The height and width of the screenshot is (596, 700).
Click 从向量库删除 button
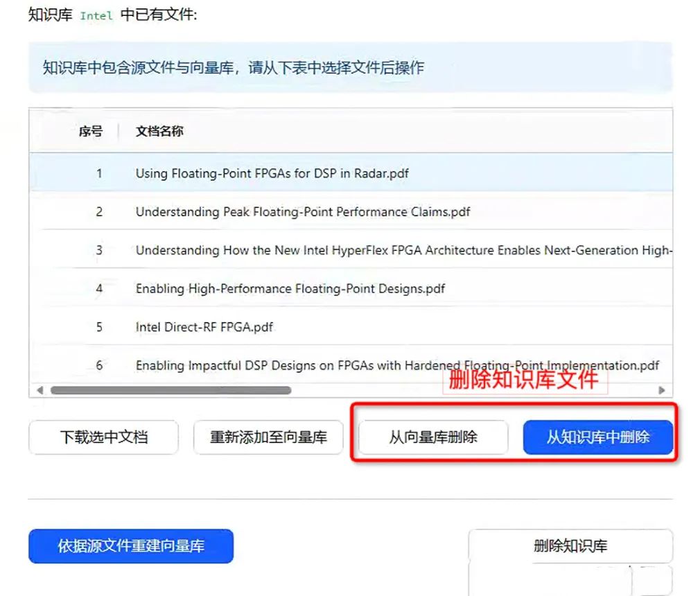pos(433,437)
